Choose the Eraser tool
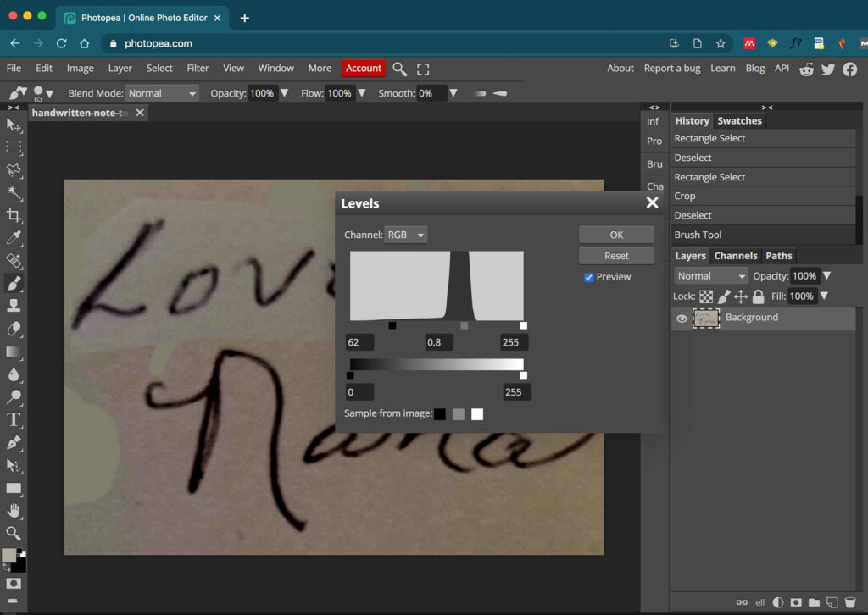Image resolution: width=868 pixels, height=615 pixels. (x=13, y=329)
